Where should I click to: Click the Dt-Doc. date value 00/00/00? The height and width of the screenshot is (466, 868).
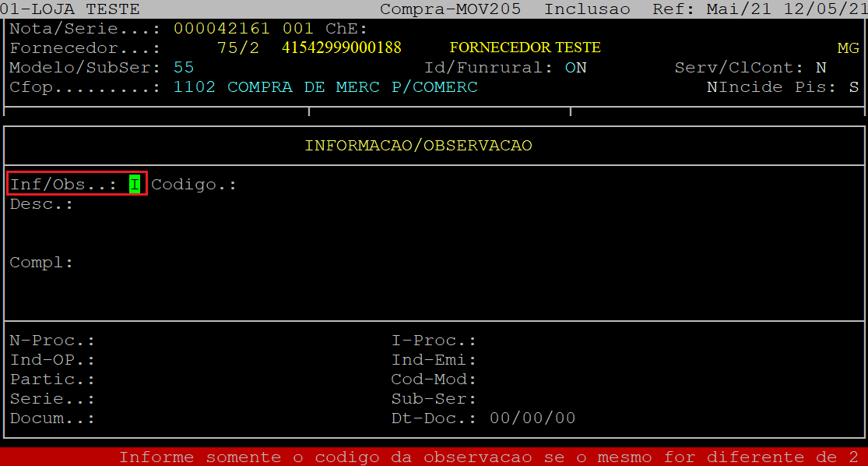(x=532, y=418)
